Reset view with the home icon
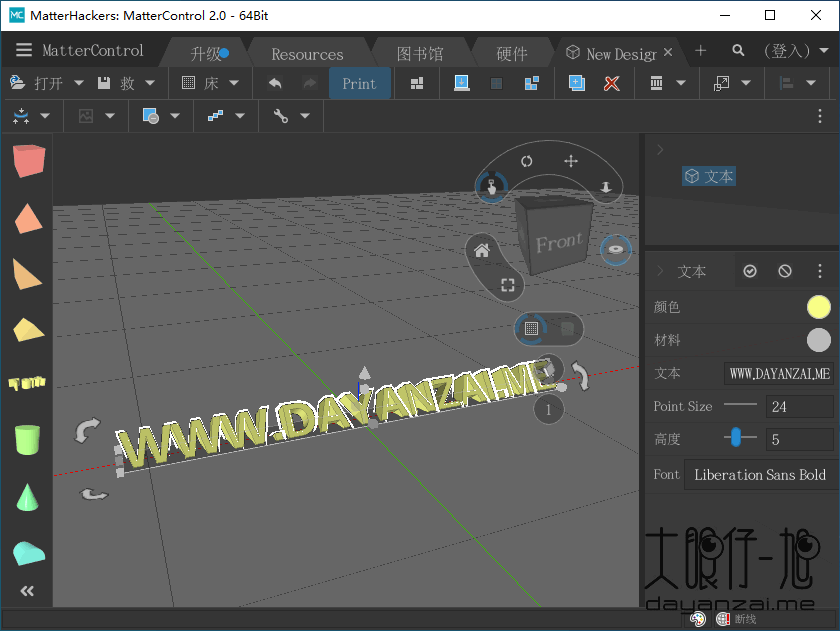 [x=482, y=250]
